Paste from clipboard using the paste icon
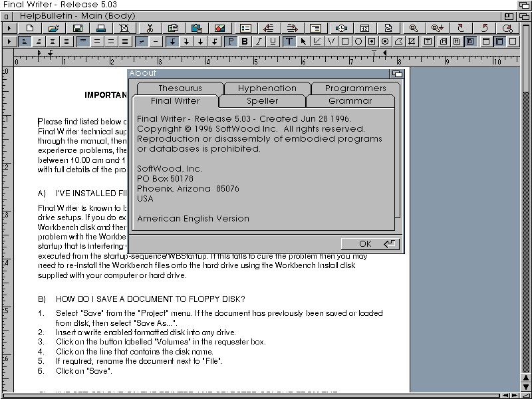This screenshot has height=399, width=532. tap(197, 28)
